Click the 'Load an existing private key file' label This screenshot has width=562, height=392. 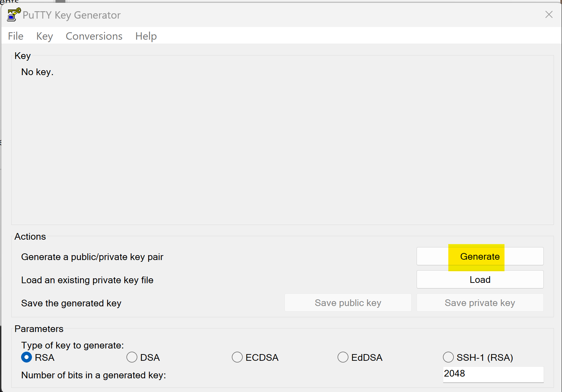tap(87, 280)
